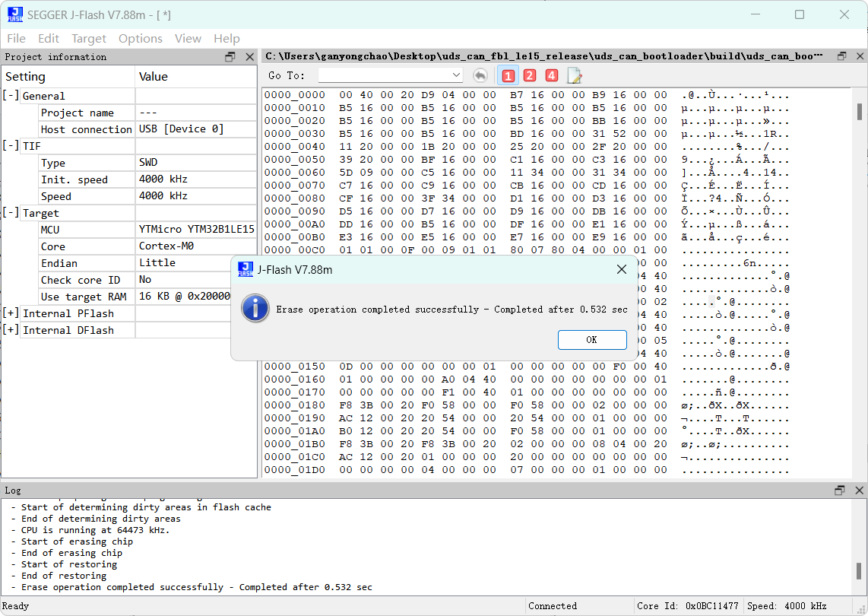Image resolution: width=868 pixels, height=616 pixels.
Task: Select the 1-byte view mode icon
Action: pyautogui.click(x=508, y=75)
